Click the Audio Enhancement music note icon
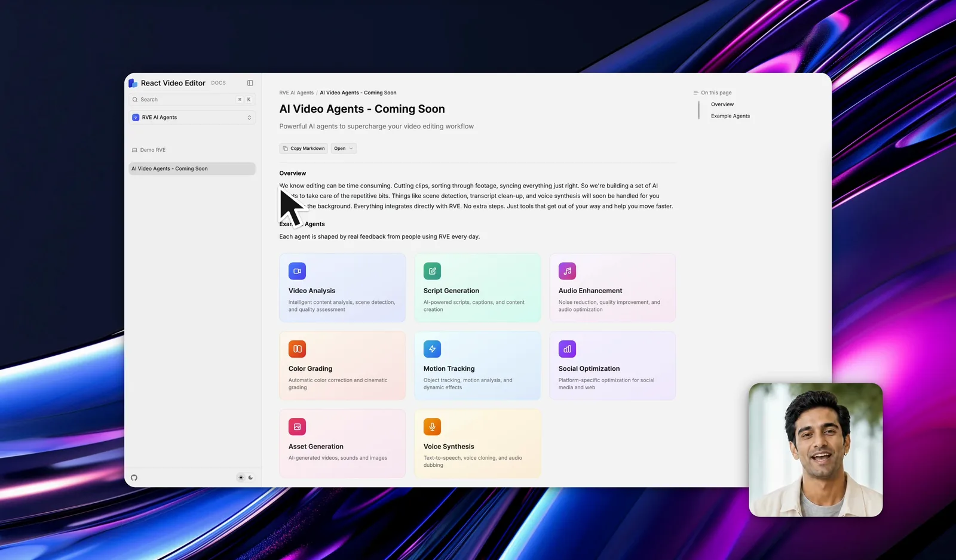 (567, 271)
